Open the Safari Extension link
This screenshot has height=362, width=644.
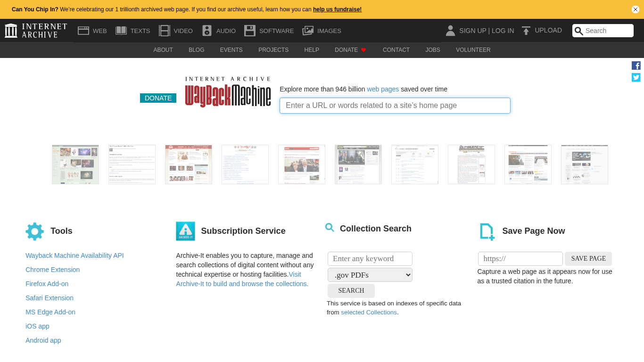coord(50,298)
